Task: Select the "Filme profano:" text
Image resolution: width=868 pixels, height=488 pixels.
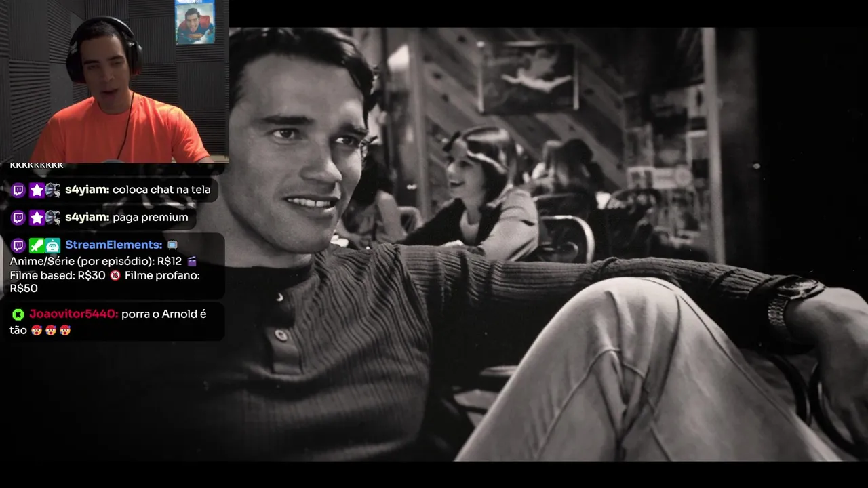Action: [162, 276]
